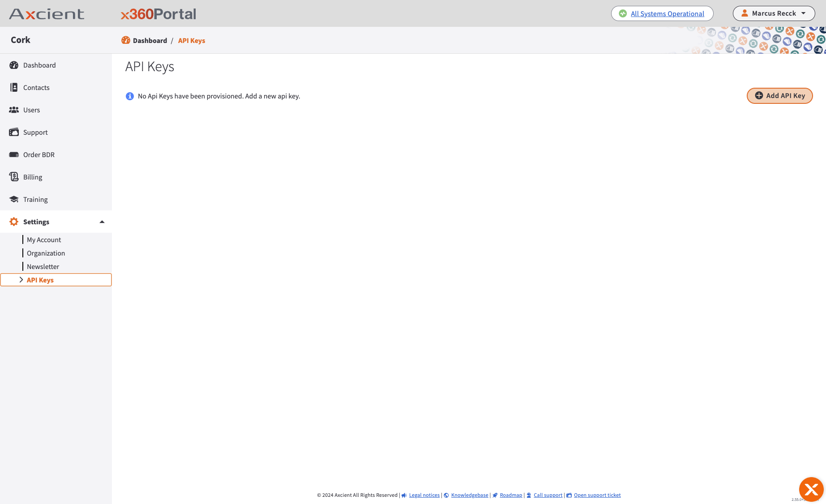Click All Systems Operational link
The height and width of the screenshot is (504, 826).
[x=668, y=13]
